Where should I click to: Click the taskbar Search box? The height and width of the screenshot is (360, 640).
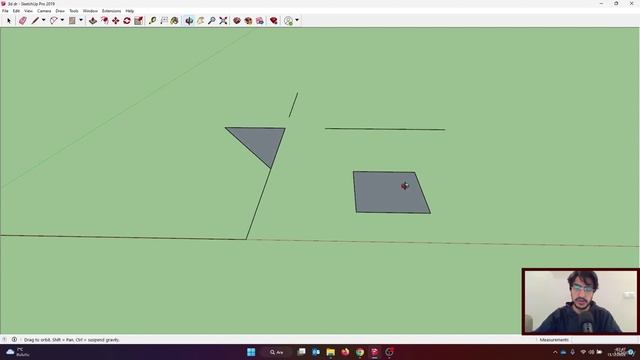278,352
